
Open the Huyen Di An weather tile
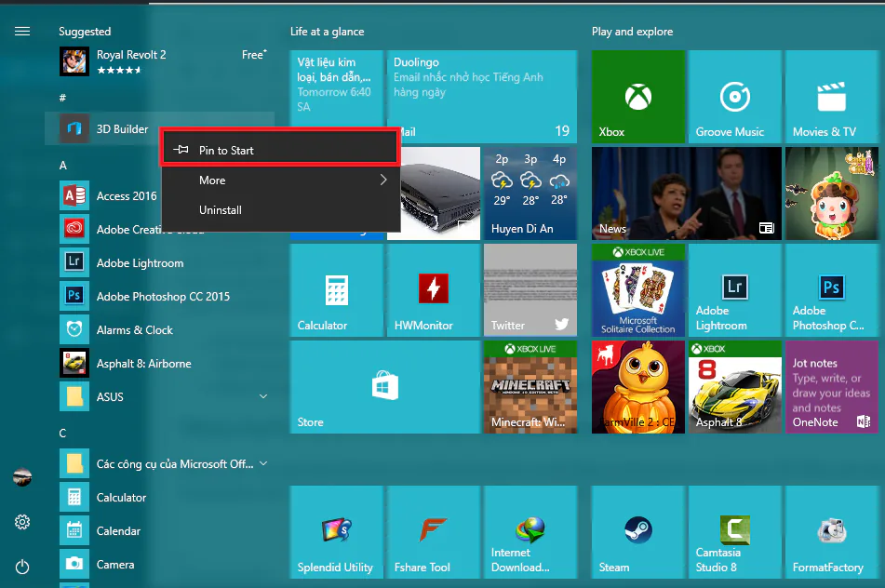tap(530, 194)
